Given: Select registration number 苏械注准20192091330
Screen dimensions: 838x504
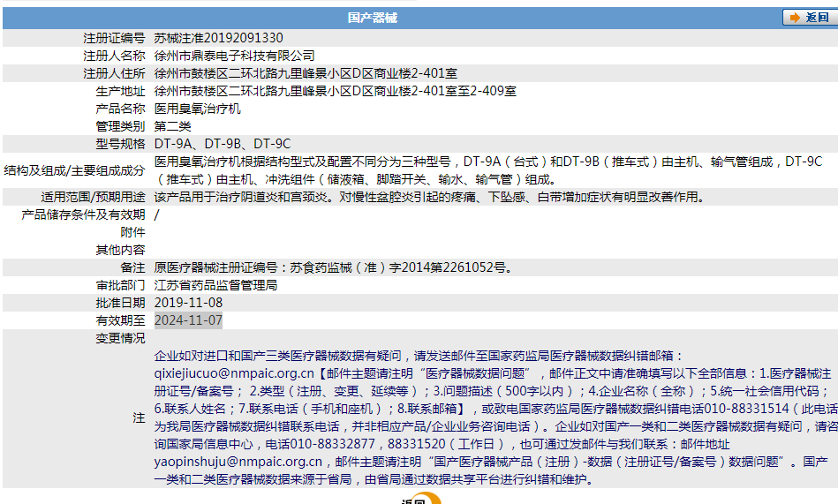Looking at the screenshot, I should [219, 38].
